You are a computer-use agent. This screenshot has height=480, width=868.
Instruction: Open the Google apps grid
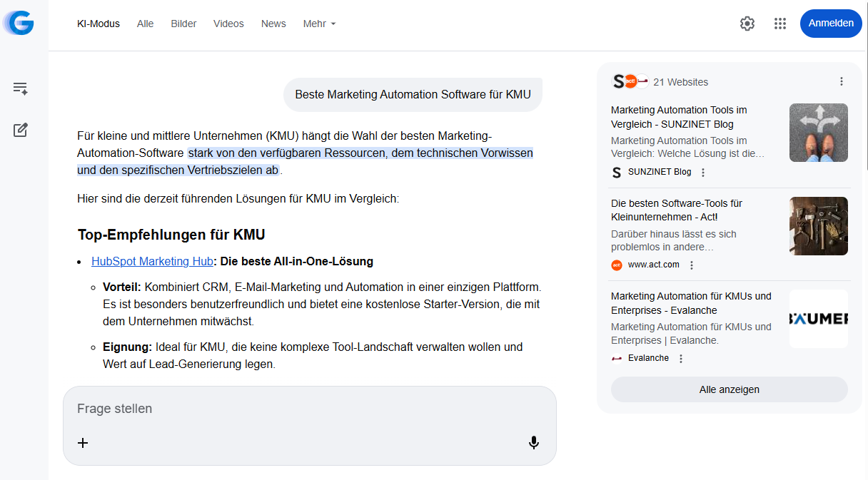pos(780,24)
